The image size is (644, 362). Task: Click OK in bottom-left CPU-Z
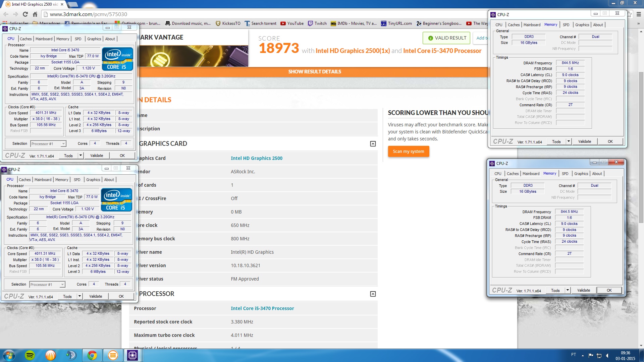coord(121,296)
